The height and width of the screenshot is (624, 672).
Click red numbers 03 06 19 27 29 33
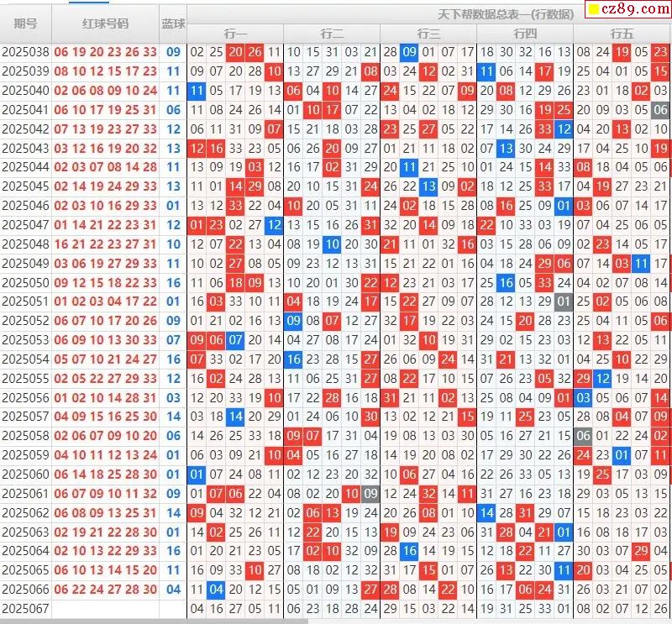[x=106, y=264]
